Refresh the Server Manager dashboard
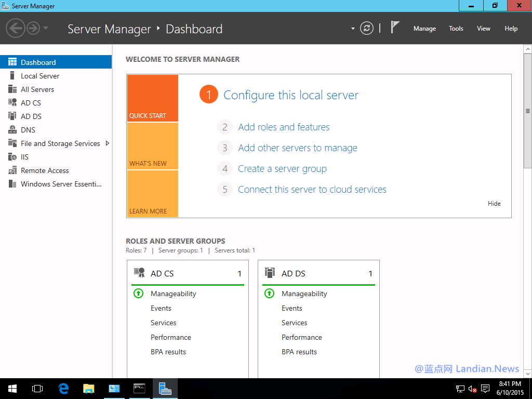Viewport: 532px width, 399px height. (367, 29)
